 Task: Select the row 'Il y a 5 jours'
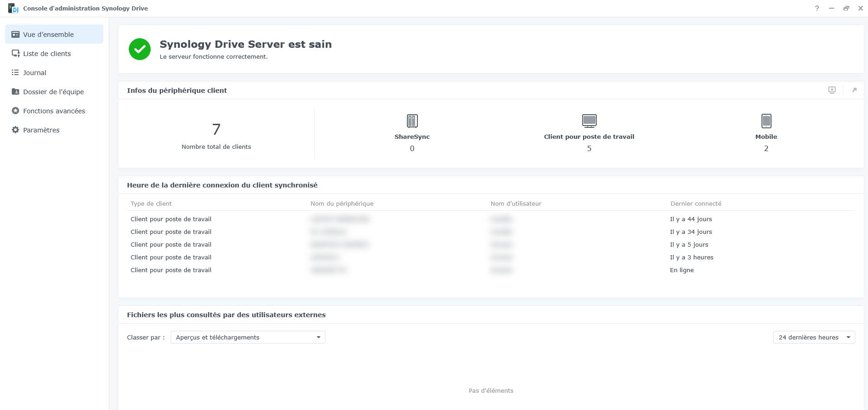click(491, 244)
